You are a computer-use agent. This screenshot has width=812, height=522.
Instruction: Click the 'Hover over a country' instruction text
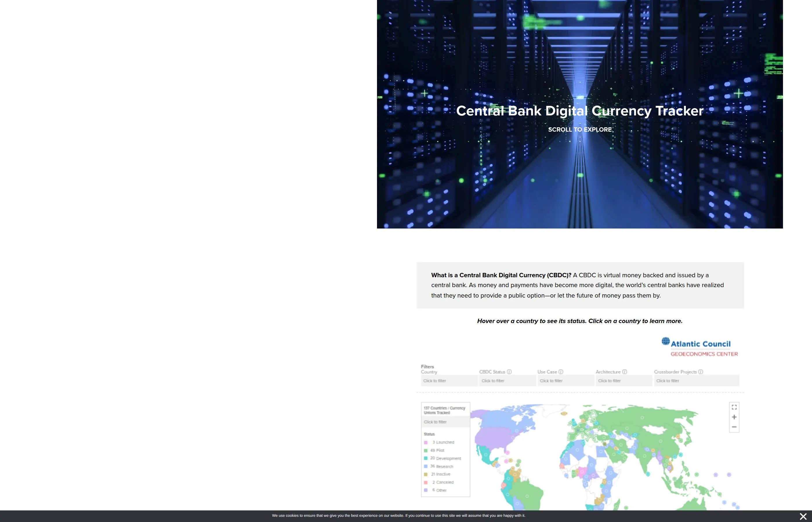point(580,321)
